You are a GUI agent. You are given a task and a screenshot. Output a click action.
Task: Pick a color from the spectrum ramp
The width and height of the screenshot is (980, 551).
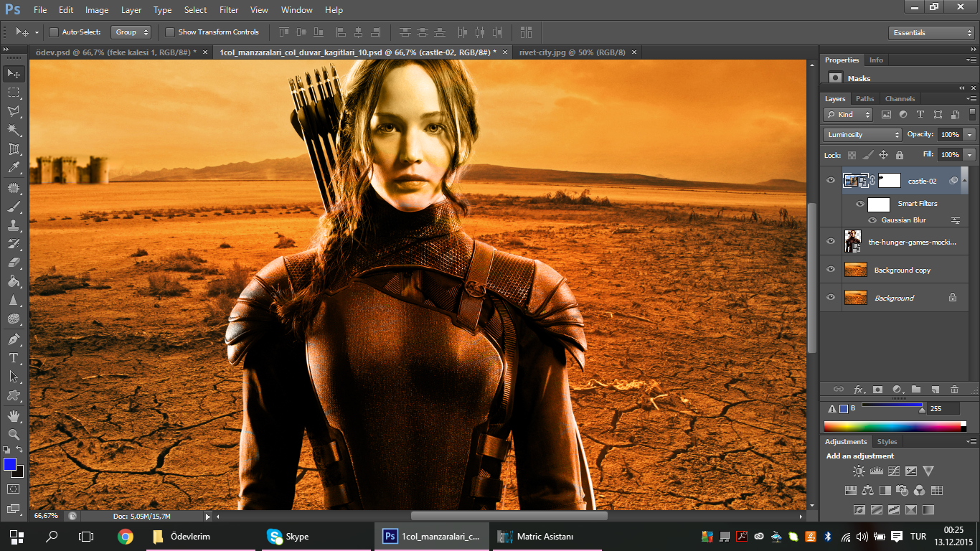(x=895, y=426)
